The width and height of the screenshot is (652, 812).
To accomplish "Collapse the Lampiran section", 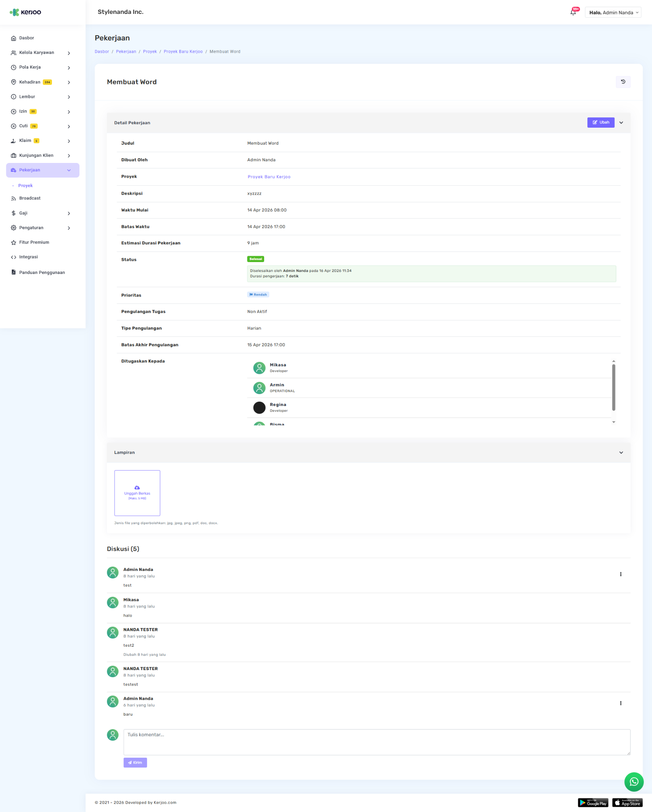I will click(621, 452).
